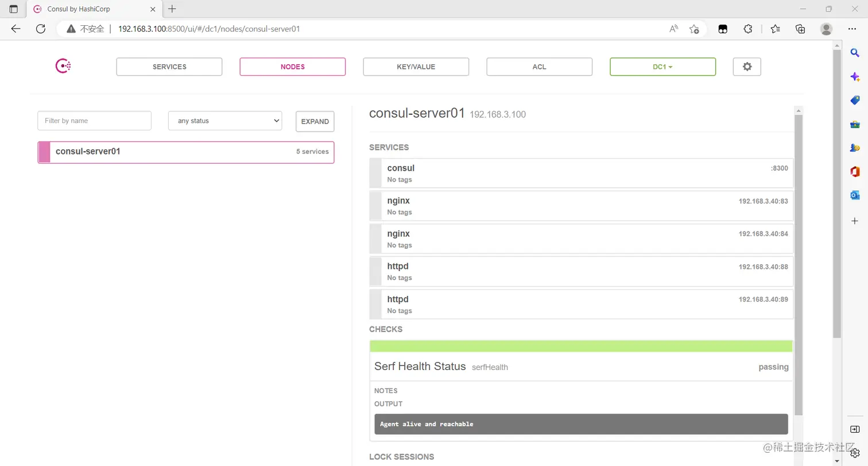Click the not-secure warning icon

[71, 29]
